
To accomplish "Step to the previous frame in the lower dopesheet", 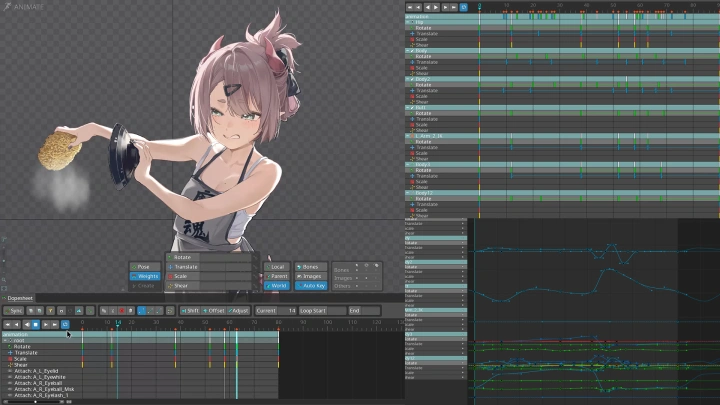I will pos(17,324).
